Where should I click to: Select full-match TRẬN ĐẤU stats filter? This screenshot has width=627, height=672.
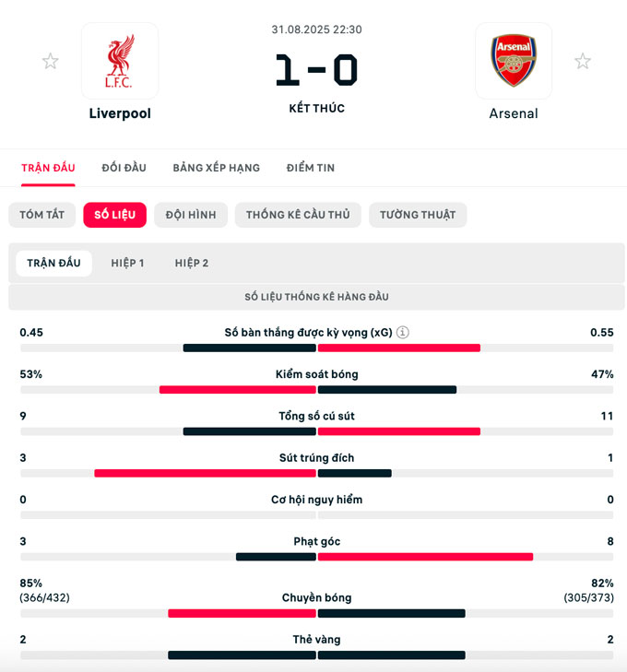coord(54,263)
